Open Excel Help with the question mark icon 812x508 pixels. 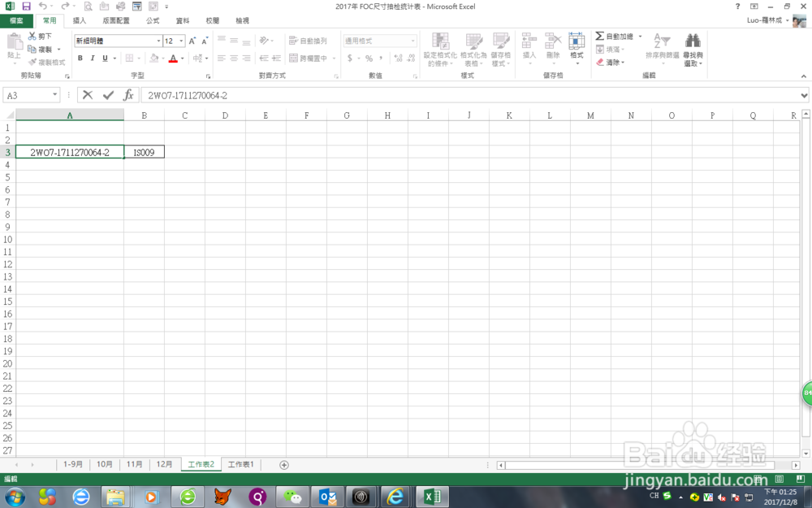pos(737,7)
